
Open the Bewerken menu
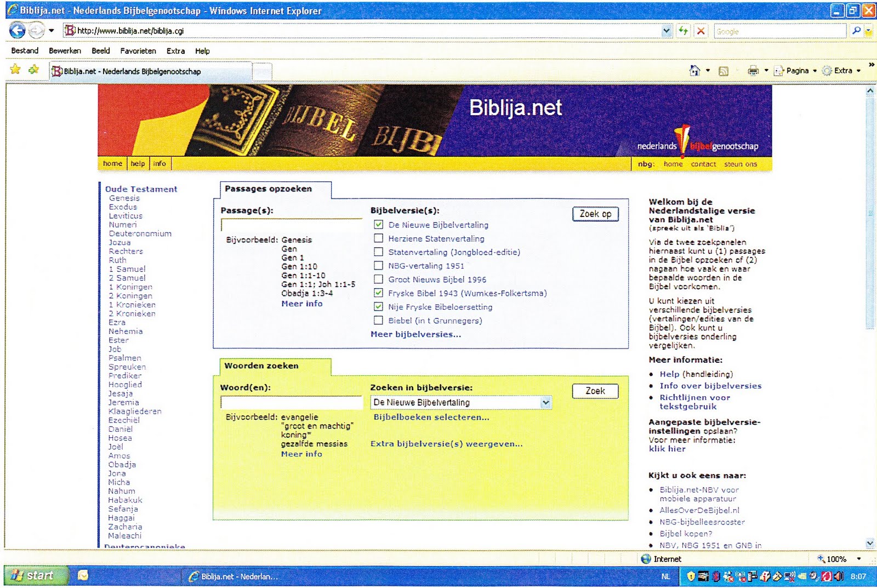coord(65,51)
